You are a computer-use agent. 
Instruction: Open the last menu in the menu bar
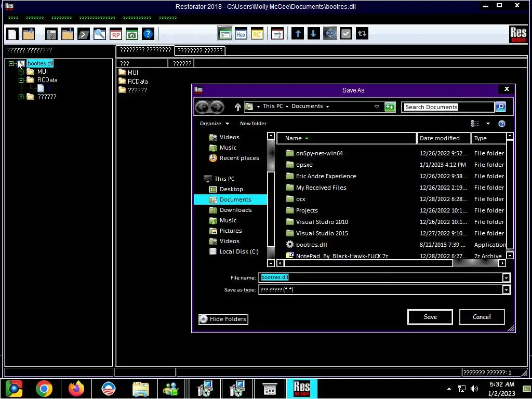(168, 18)
